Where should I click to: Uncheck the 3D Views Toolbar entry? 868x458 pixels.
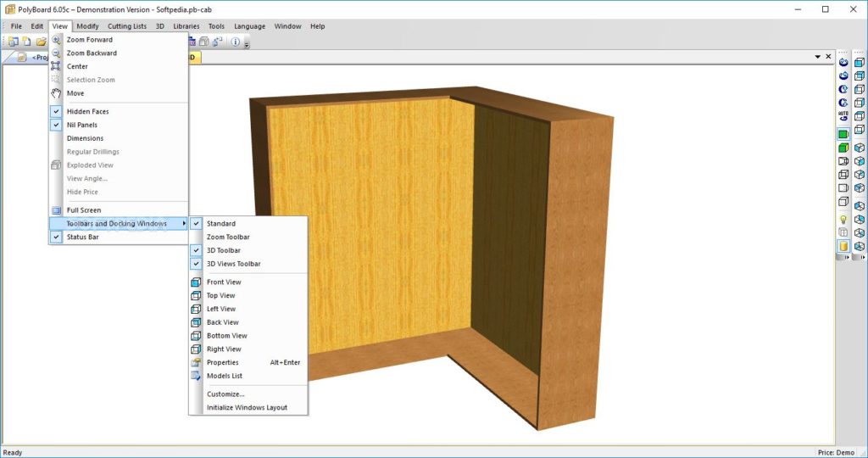pyautogui.click(x=248, y=264)
